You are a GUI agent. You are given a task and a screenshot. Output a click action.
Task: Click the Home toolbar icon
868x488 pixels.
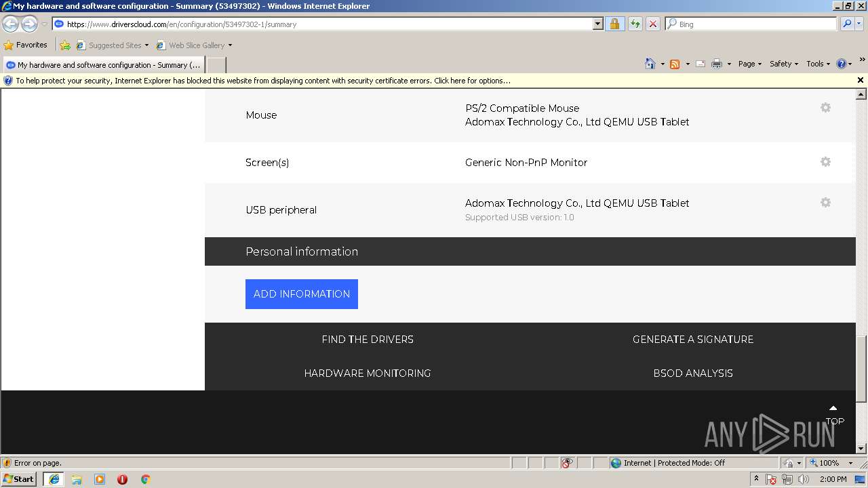650,64
